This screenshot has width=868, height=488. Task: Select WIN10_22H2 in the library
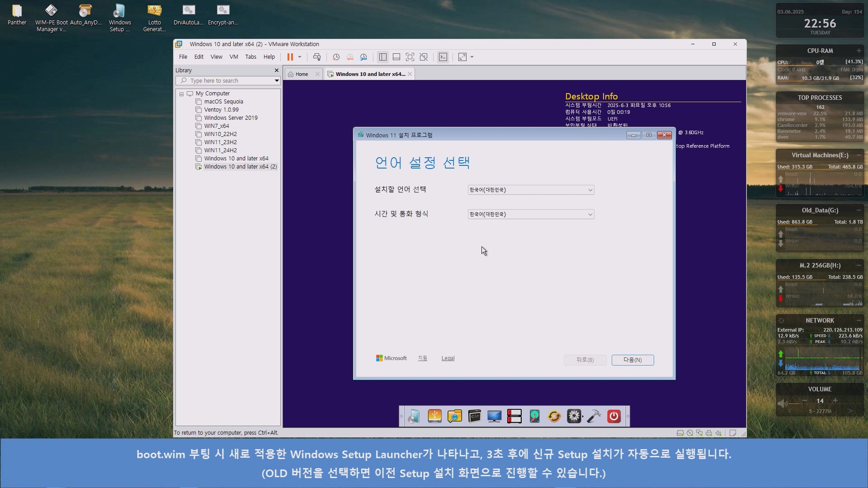tap(220, 134)
